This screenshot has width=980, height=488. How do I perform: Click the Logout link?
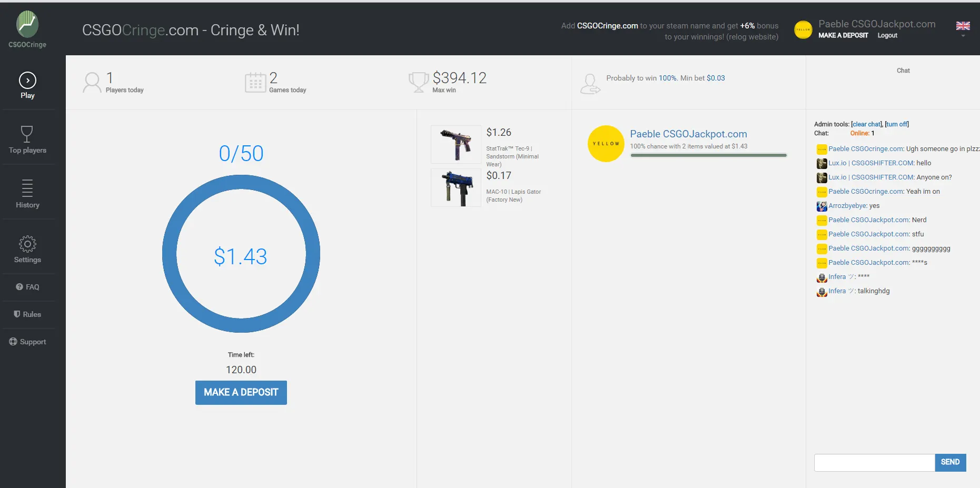887,35
